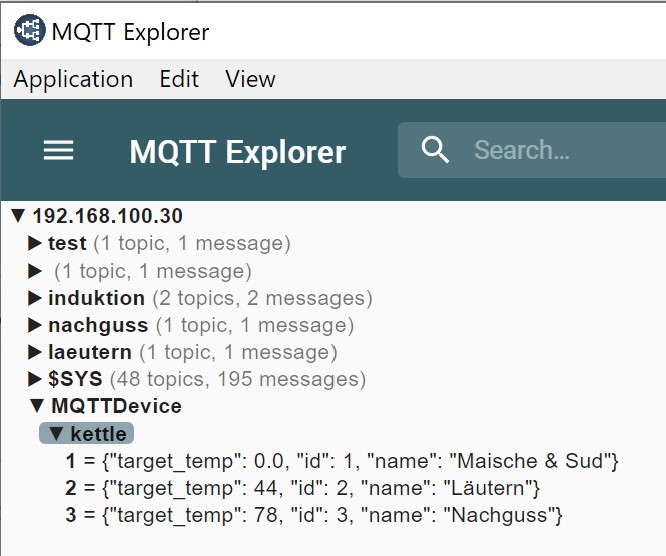Collapse the 192.168.100.30 broker node

pos(18,216)
